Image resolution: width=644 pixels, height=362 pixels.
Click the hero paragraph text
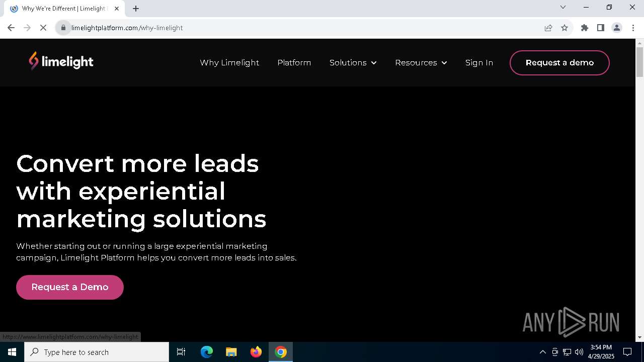pos(156,252)
